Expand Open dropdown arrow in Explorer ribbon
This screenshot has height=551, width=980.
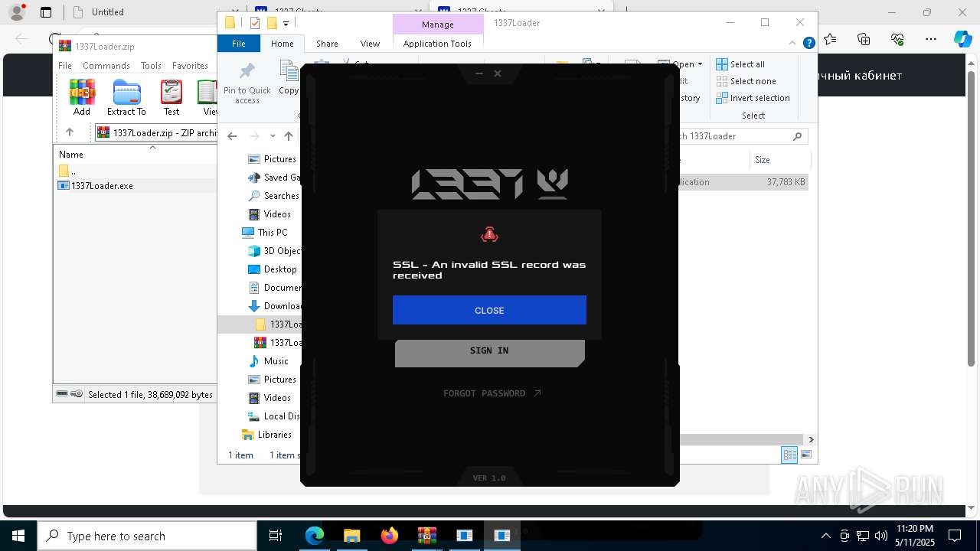pyautogui.click(x=700, y=64)
